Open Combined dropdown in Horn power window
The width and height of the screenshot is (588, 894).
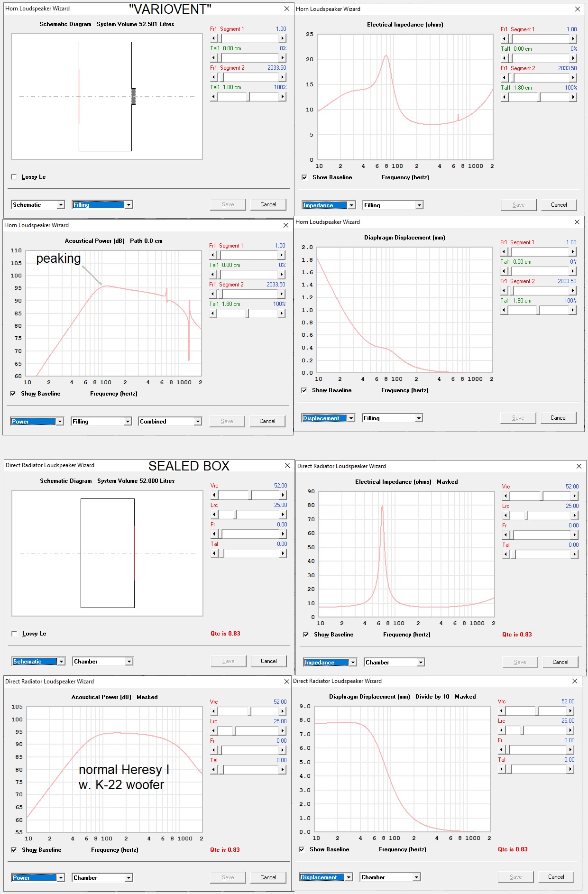click(x=170, y=422)
